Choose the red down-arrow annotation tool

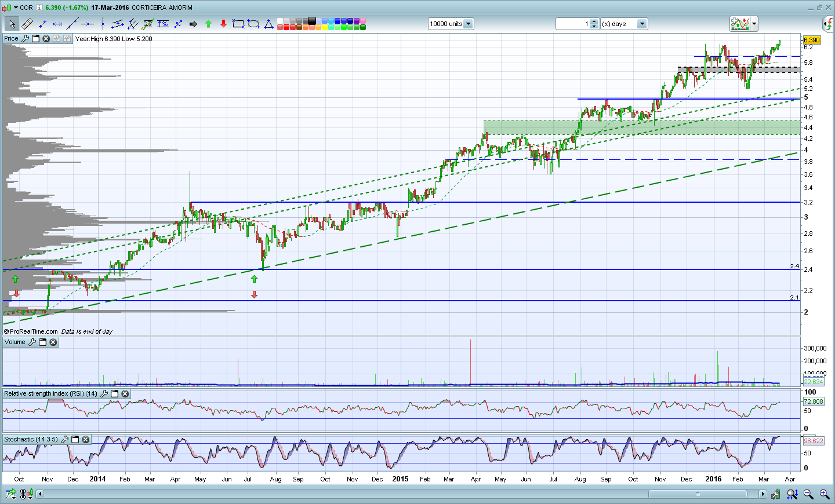(x=223, y=24)
